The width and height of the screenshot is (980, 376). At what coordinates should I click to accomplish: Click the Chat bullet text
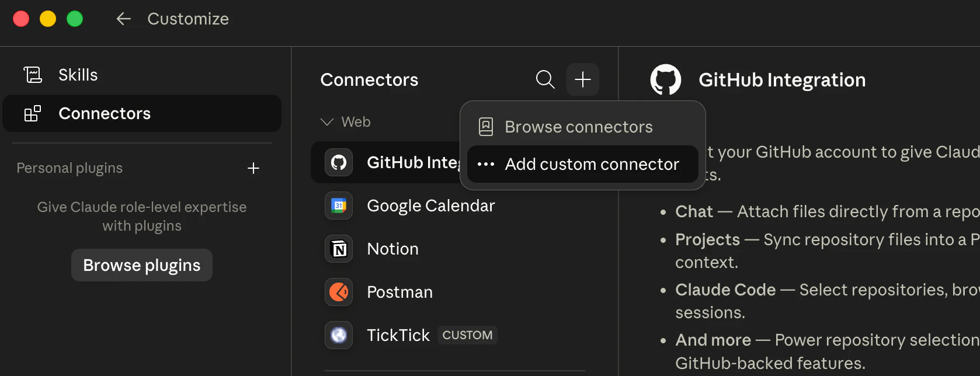(x=694, y=211)
